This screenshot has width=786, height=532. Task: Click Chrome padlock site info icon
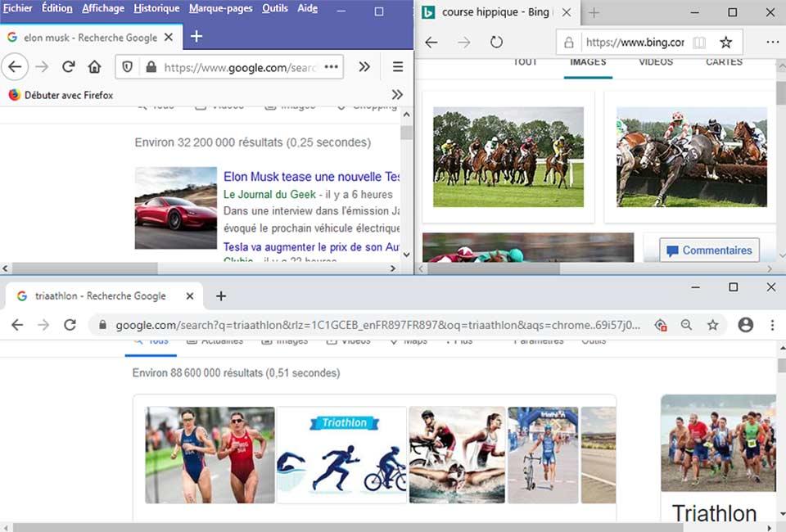click(x=102, y=325)
